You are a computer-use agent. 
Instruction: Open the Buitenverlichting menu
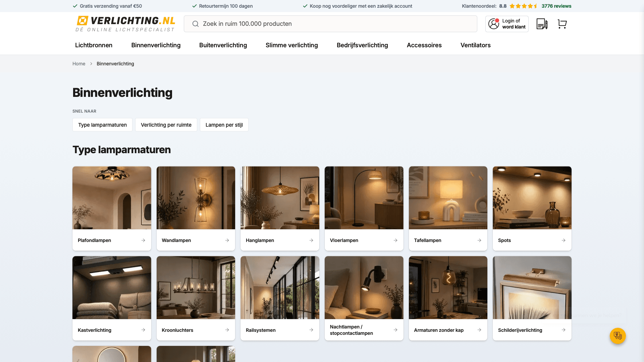pos(223,45)
